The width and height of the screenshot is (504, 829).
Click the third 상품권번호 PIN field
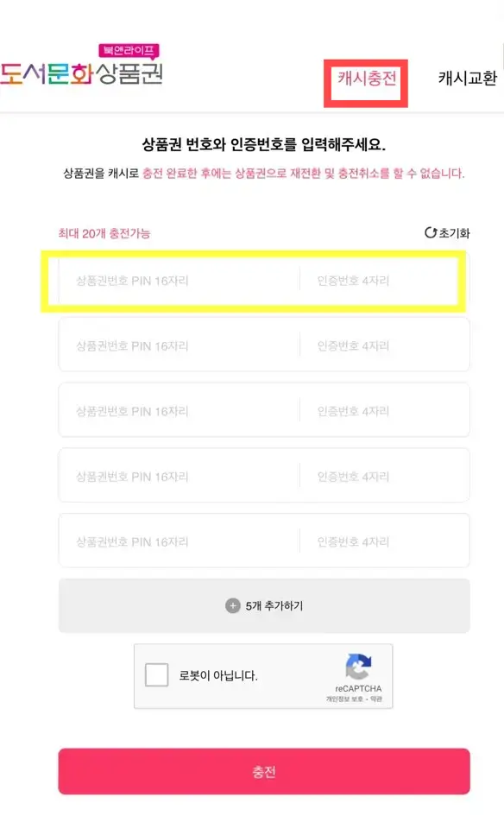tap(173, 409)
